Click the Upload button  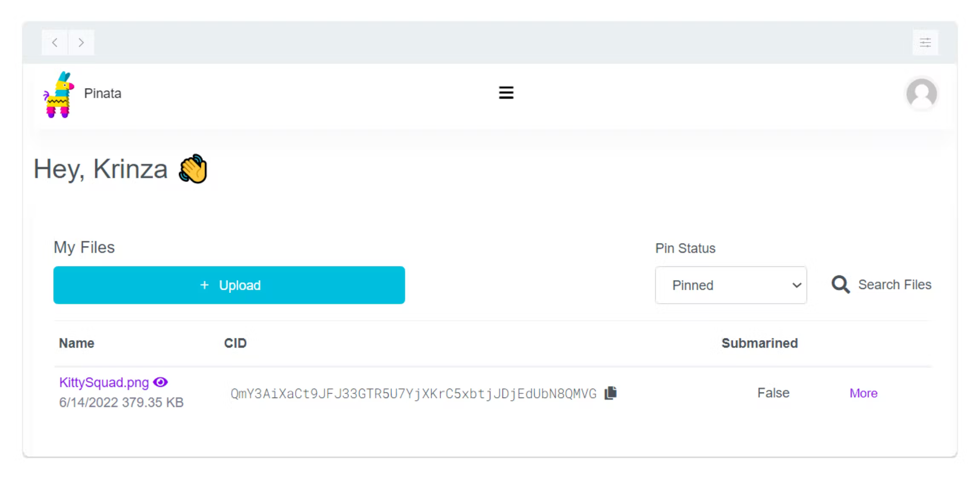(x=229, y=285)
